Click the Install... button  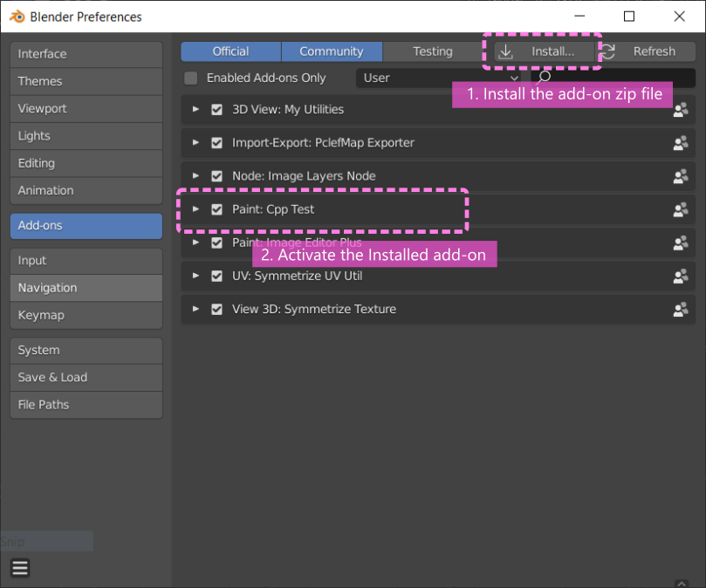[545, 51]
